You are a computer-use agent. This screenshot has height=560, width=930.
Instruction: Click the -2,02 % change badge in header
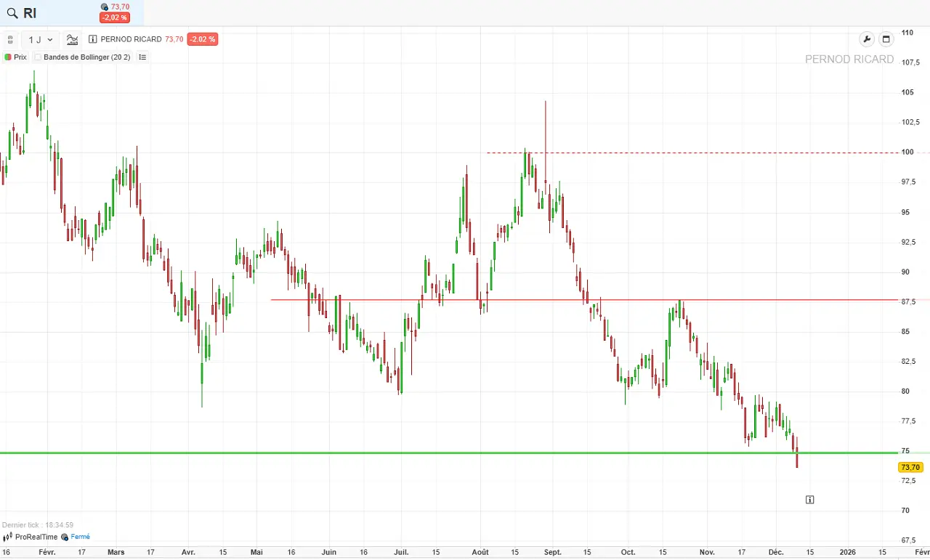(x=115, y=17)
